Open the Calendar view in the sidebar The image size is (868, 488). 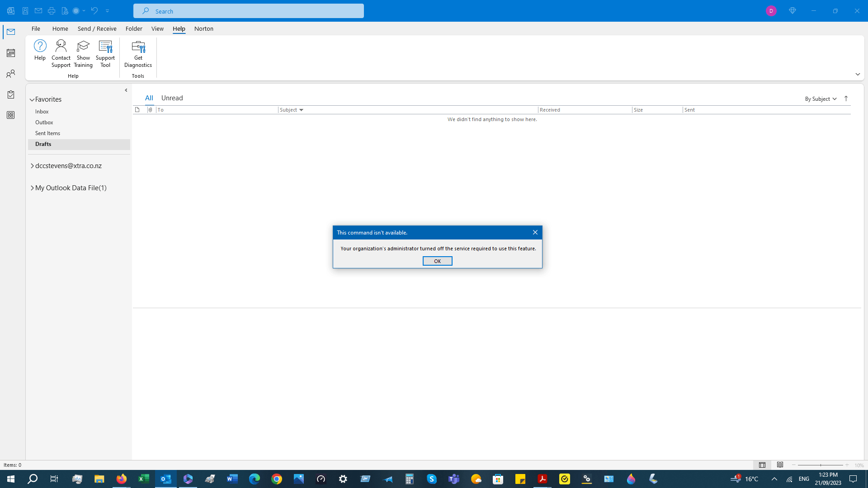[11, 53]
